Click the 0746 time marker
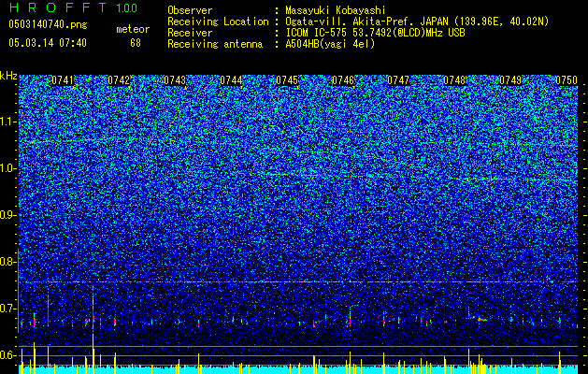588x374 pixels. tap(343, 80)
